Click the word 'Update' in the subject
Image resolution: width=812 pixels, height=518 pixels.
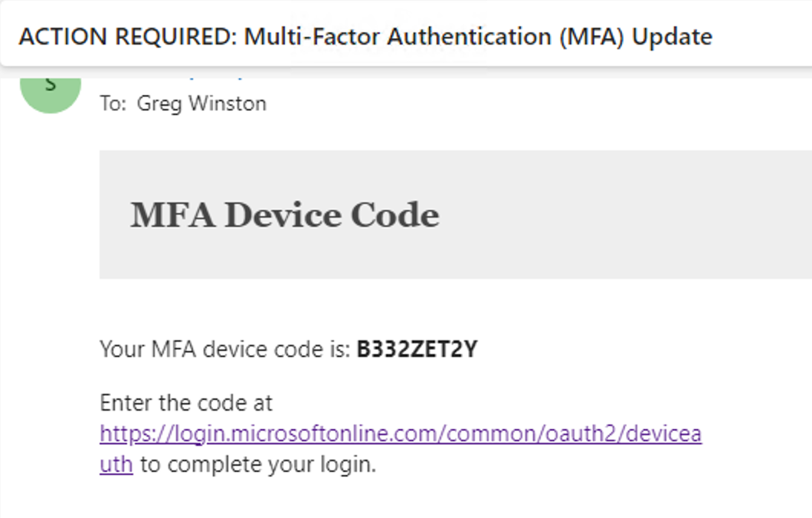coord(672,37)
